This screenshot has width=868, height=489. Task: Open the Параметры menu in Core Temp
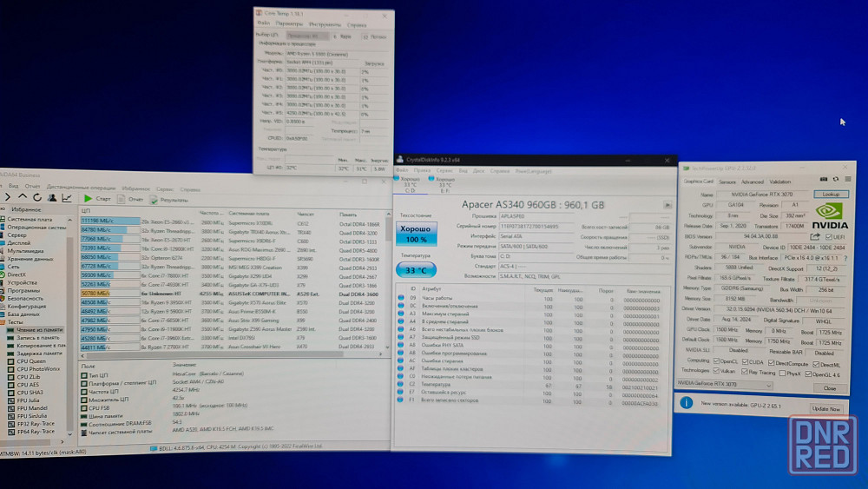289,23
